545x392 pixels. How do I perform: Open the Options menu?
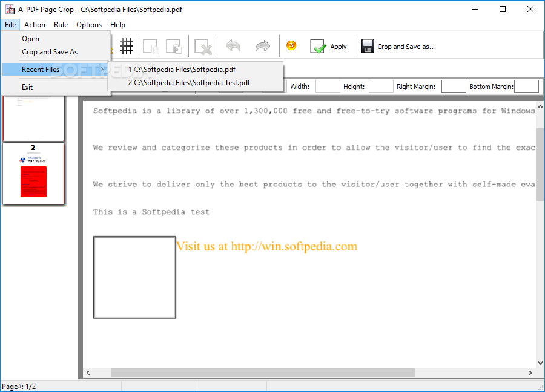pos(89,25)
